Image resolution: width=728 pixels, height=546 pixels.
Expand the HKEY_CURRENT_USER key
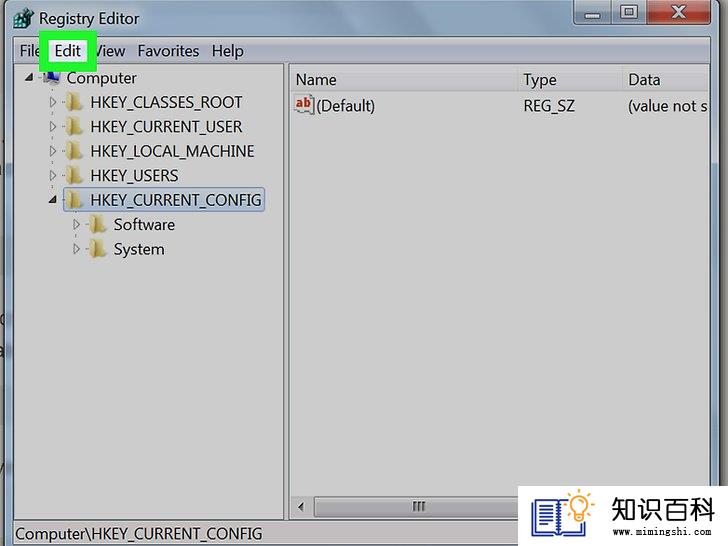coord(52,126)
